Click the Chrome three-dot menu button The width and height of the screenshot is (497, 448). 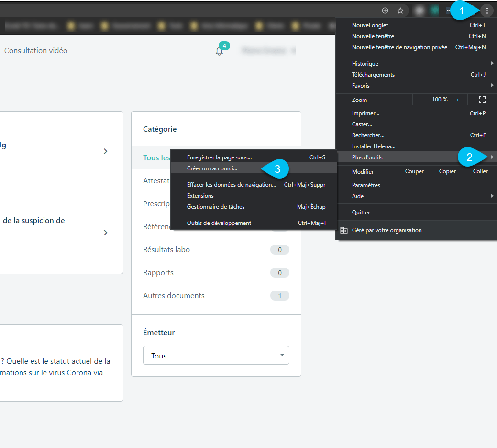pyautogui.click(x=487, y=11)
